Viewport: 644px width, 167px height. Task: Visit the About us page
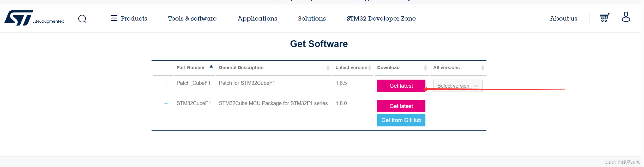pos(563,18)
